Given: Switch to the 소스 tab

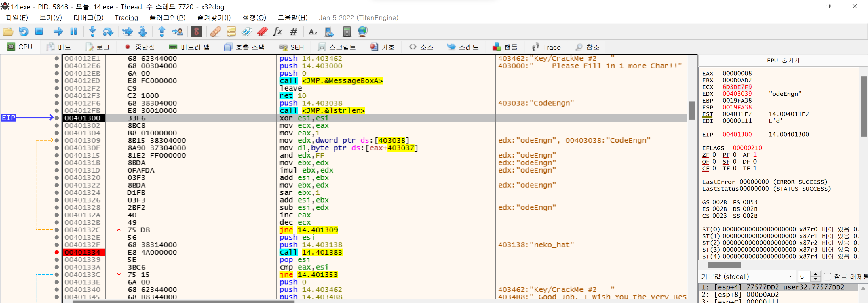Looking at the screenshot, I should pyautogui.click(x=421, y=47).
